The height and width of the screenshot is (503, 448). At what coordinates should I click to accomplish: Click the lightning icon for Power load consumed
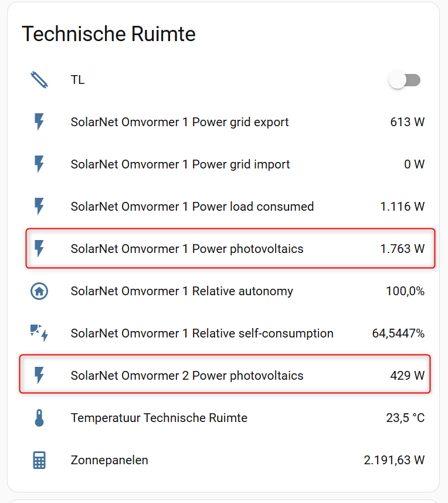point(39,207)
